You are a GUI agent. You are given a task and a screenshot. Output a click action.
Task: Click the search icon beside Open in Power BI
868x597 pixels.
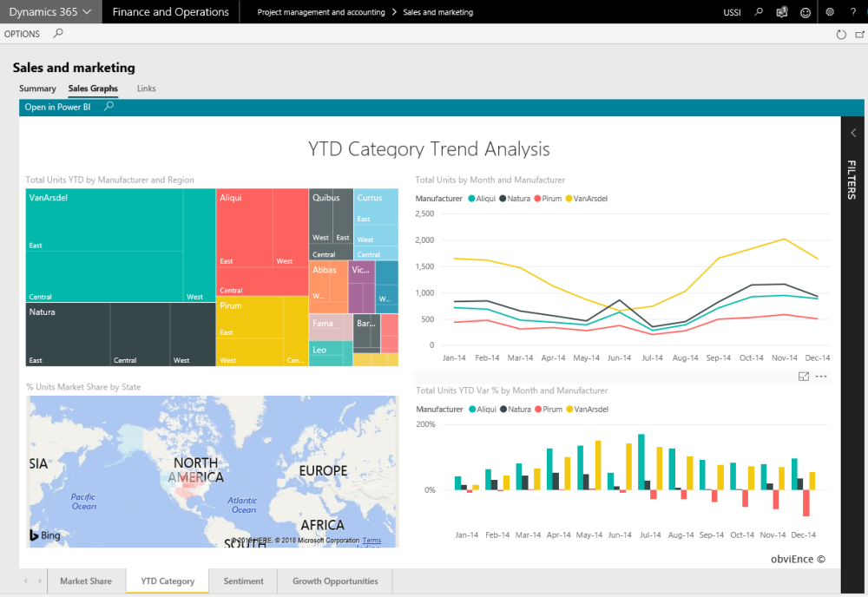[x=109, y=106]
